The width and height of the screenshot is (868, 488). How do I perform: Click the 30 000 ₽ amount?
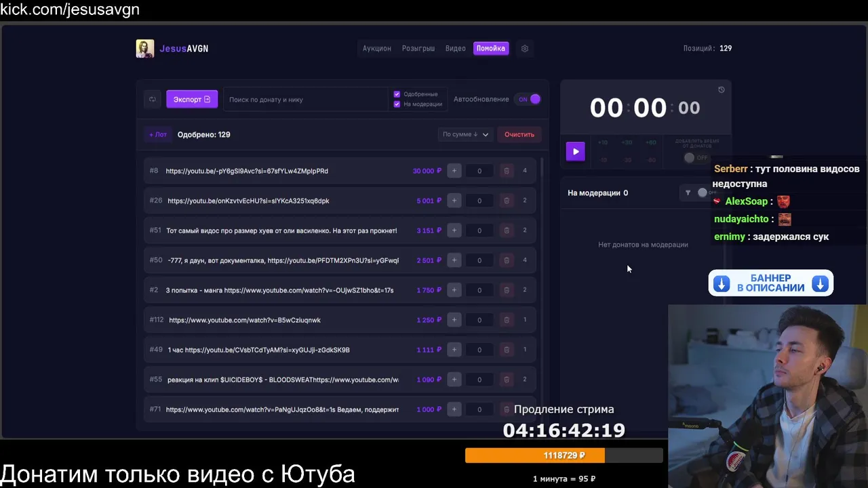pyautogui.click(x=427, y=171)
